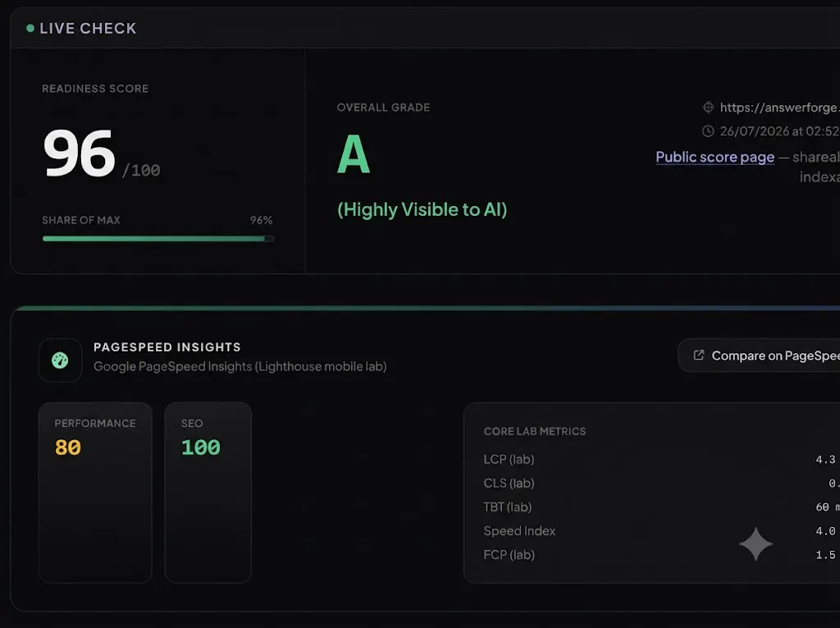840x628 pixels.
Task: Click the LCP (lab) metric row
Action: [662, 460]
